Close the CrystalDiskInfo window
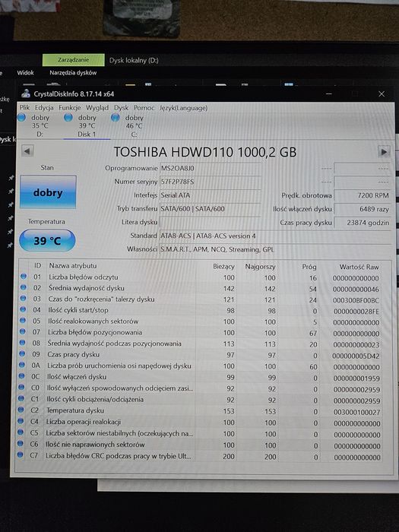Image resolution: width=399 pixels, height=532 pixels. coord(382,94)
